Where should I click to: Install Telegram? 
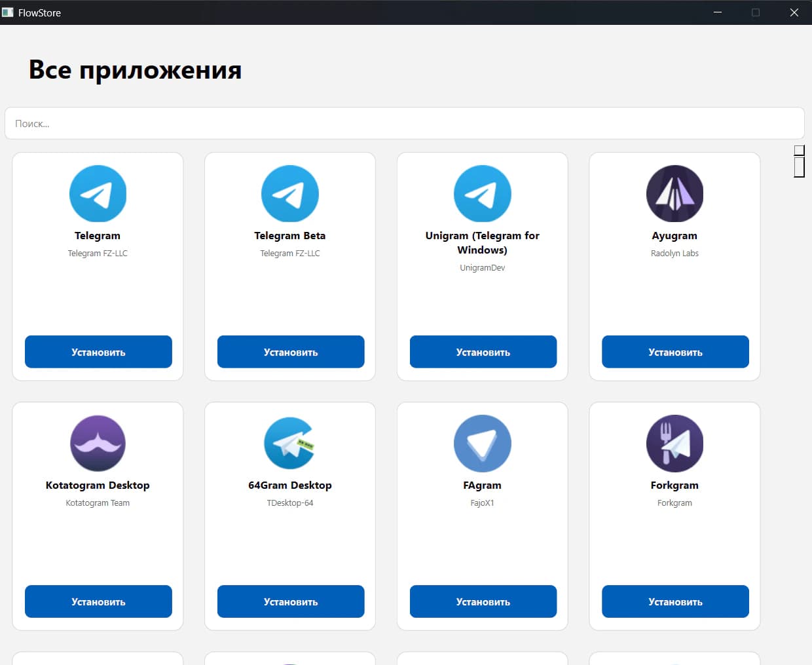(x=98, y=352)
